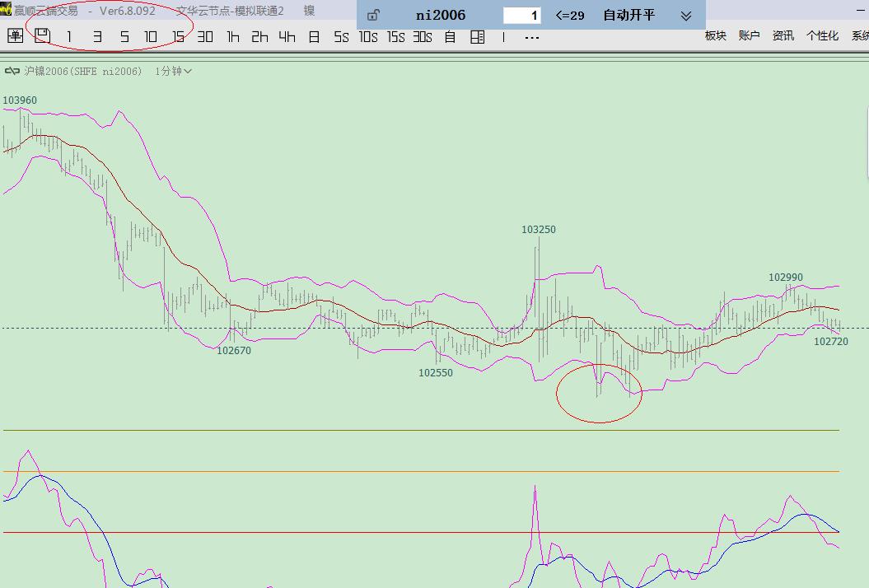Select the 5-minute period button
Image resolution: width=869 pixels, height=588 pixels.
coord(124,37)
